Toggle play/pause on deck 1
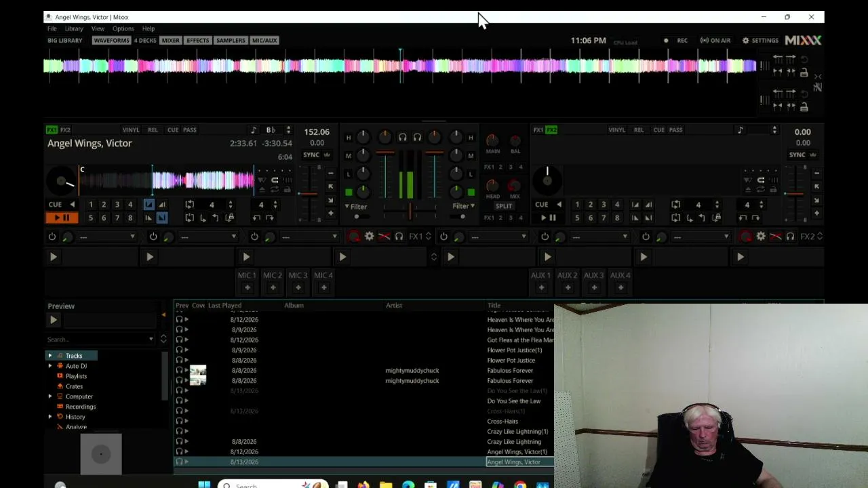This screenshot has width=868, height=488. [61, 218]
